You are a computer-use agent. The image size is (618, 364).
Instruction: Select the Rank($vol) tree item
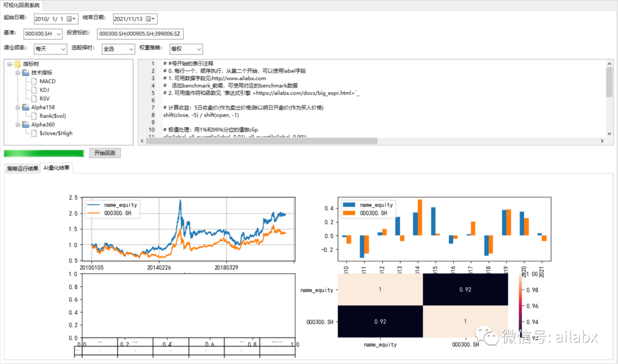pos(53,116)
